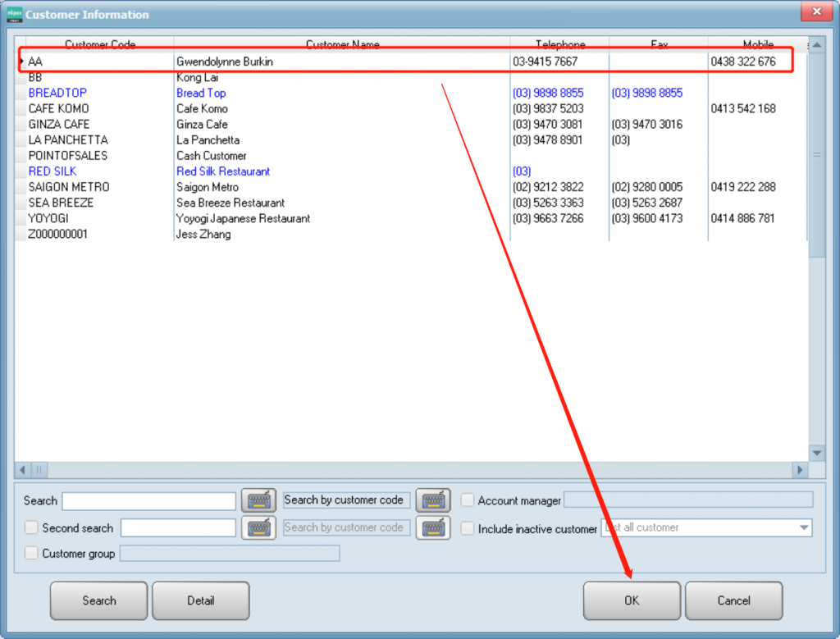The image size is (840, 639).
Task: Toggle the Include inactive customer checkbox
Action: click(x=468, y=529)
